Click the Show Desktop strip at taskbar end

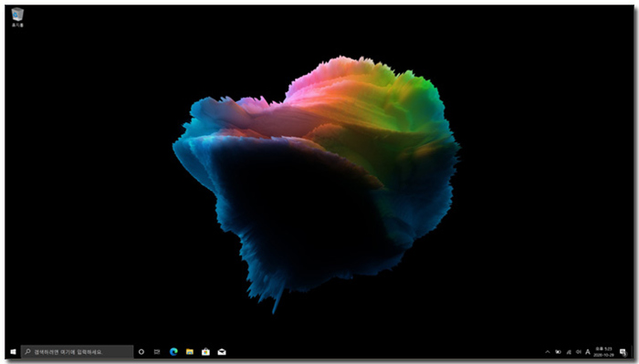pos(633,352)
